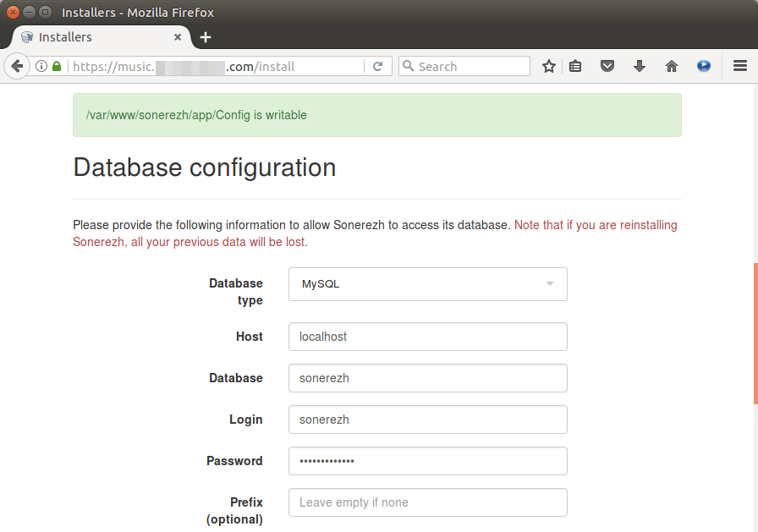
Task: Reload the page with the refresh icon
Action: click(378, 66)
